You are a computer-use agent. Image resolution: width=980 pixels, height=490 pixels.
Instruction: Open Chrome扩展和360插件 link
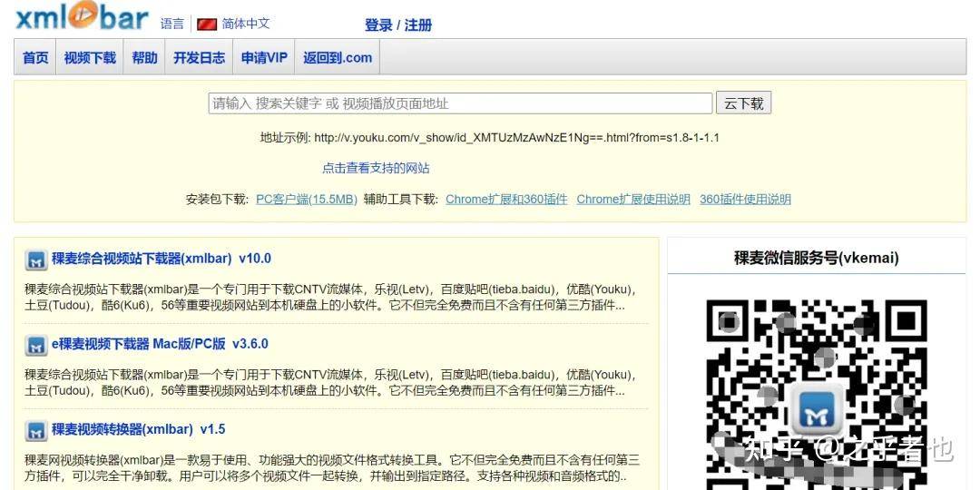(506, 200)
